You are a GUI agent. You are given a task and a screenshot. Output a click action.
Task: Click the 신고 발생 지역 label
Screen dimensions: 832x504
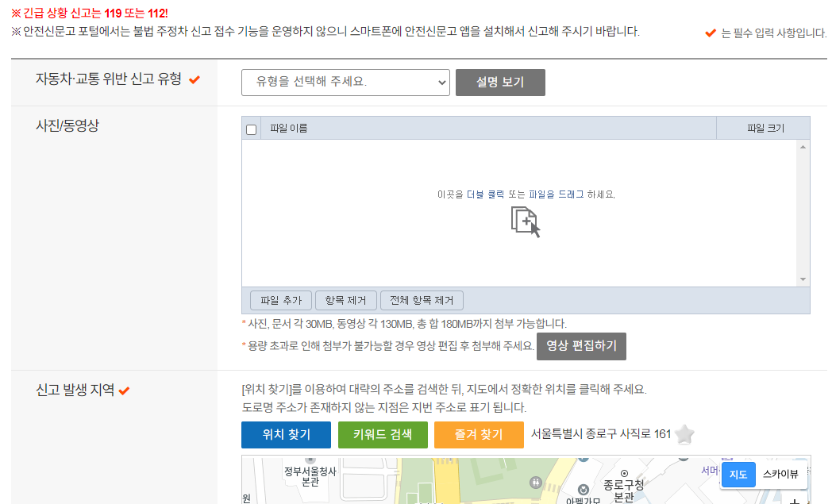pos(75,390)
